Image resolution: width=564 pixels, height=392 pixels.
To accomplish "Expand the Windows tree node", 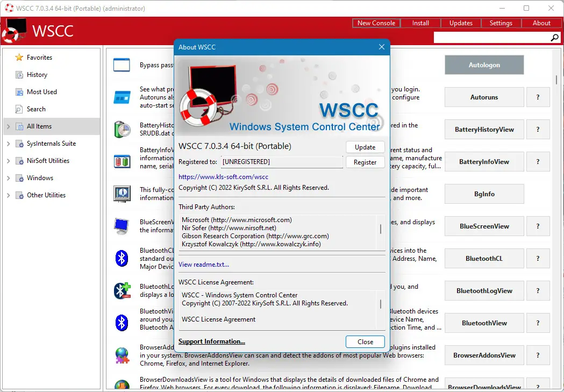I will pos(8,179).
